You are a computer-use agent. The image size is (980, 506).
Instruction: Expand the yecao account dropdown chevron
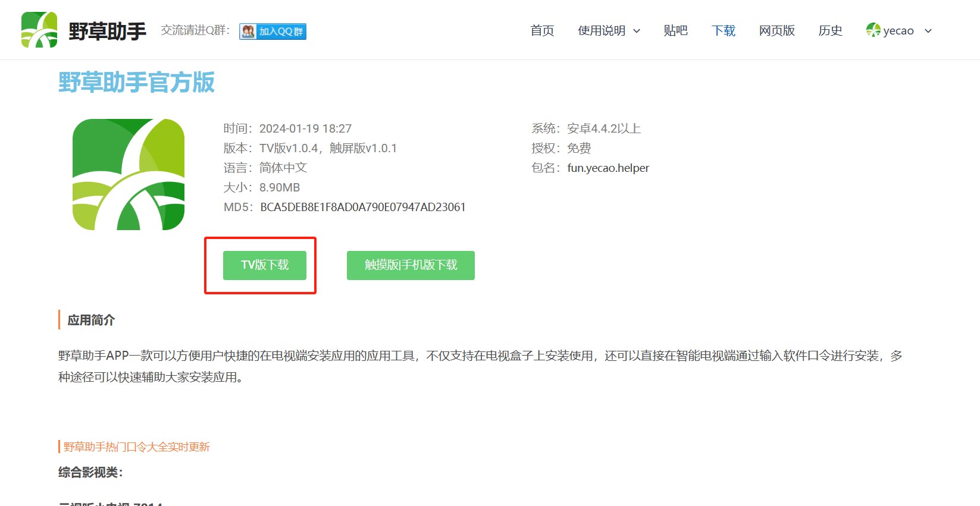click(x=928, y=31)
